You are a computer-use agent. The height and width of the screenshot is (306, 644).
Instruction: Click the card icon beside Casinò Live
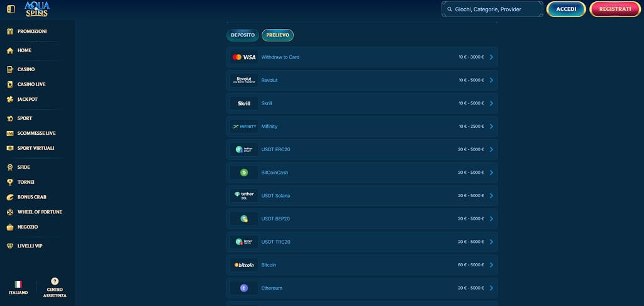[10, 84]
